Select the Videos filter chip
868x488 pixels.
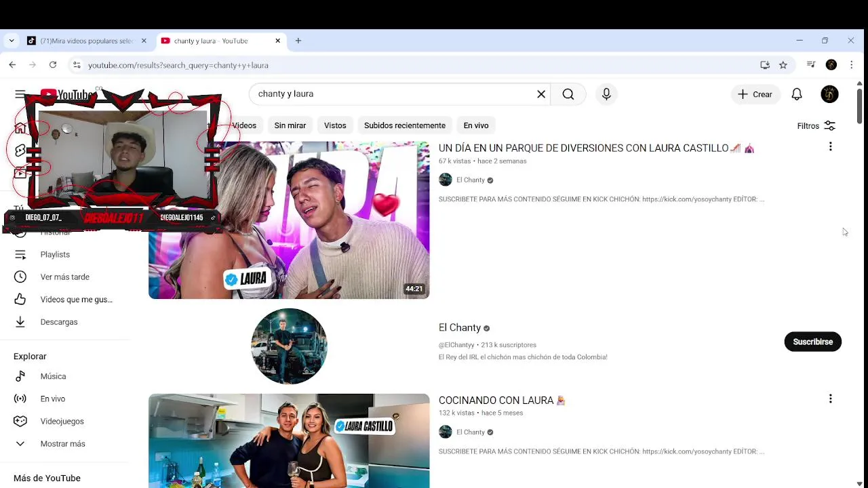click(244, 125)
